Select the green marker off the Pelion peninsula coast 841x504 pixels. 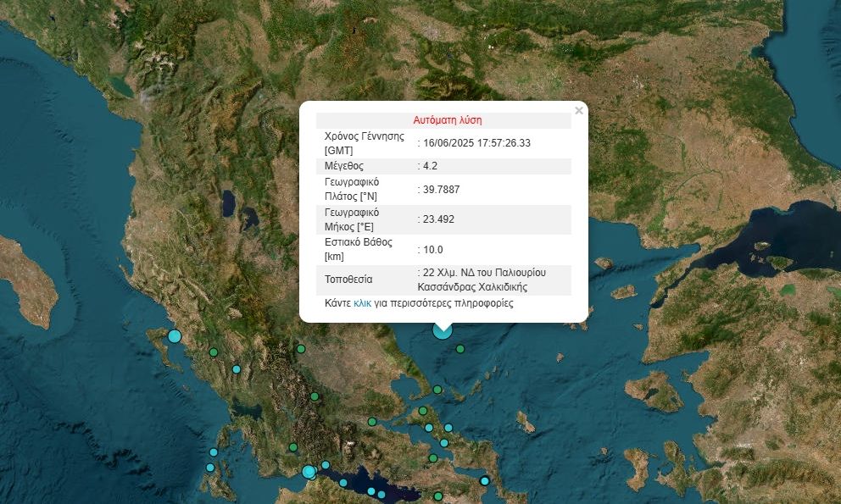point(437,390)
